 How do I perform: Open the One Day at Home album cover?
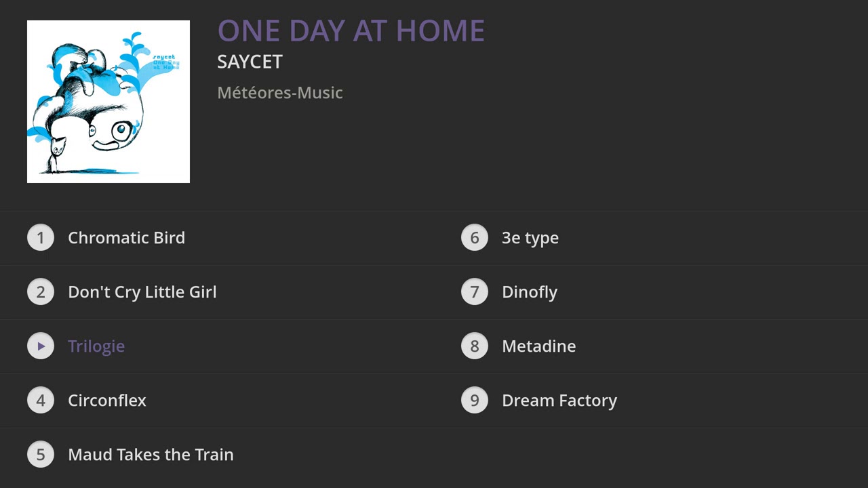click(x=108, y=102)
